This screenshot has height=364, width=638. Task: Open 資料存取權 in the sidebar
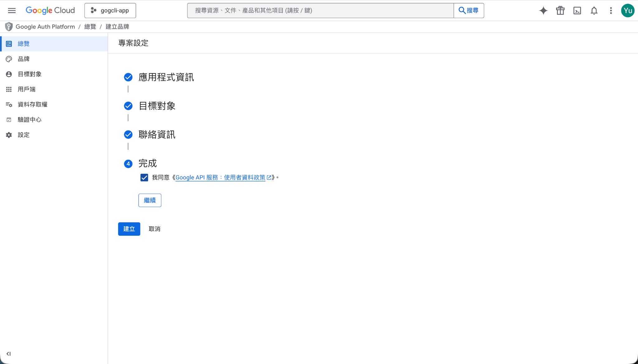(32, 104)
